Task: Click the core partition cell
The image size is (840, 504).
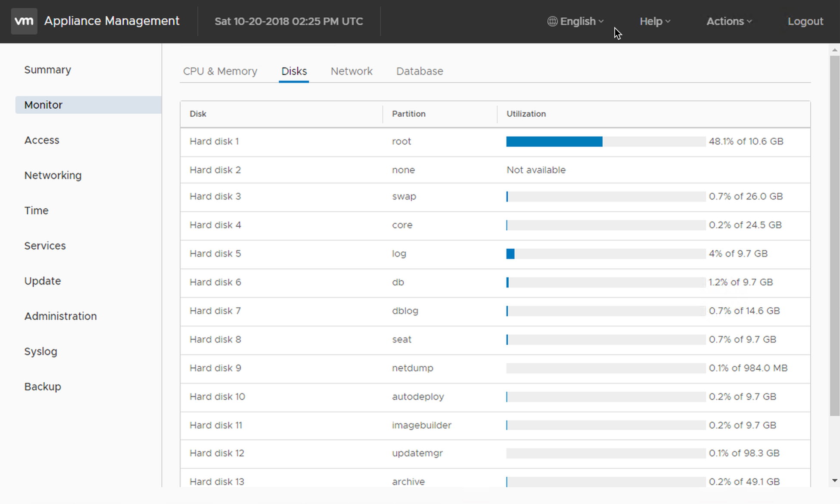Action: (x=402, y=225)
